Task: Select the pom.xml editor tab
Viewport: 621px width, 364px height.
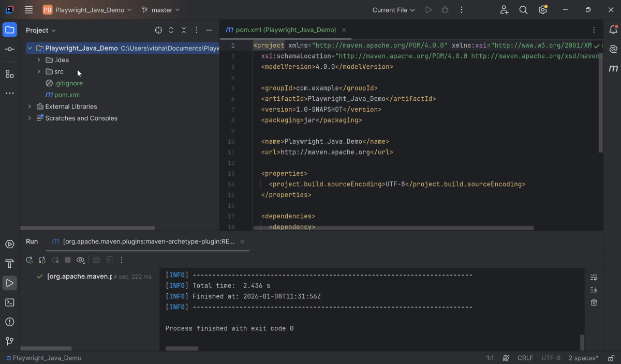Action: (286, 30)
